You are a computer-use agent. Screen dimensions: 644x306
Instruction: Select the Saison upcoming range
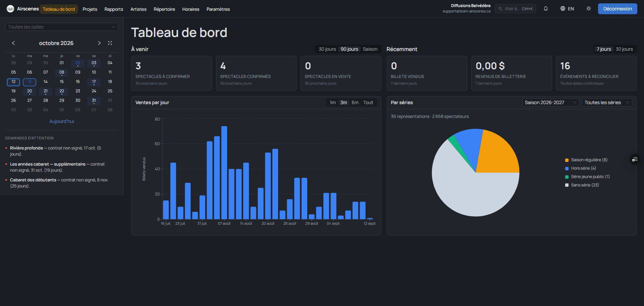point(370,49)
